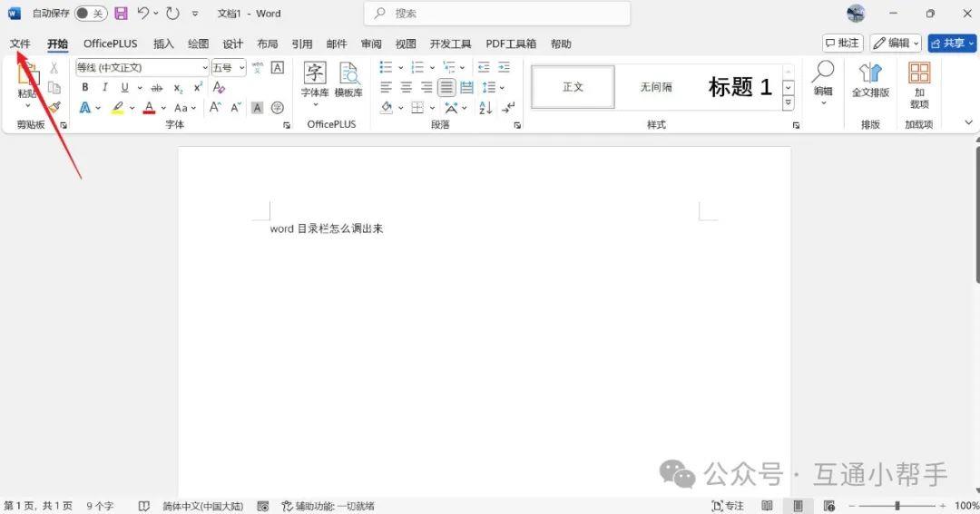Click the 批注 comments button
The image size is (980, 514).
click(x=842, y=44)
